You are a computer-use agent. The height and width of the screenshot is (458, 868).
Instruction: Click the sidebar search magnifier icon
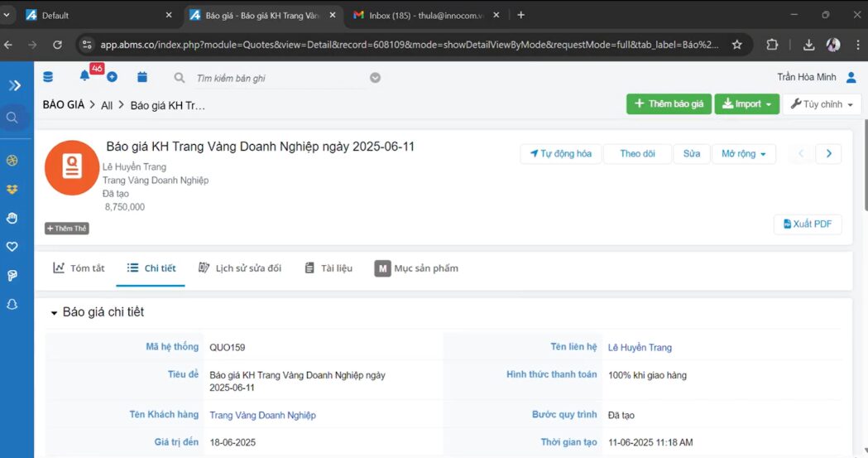12,118
